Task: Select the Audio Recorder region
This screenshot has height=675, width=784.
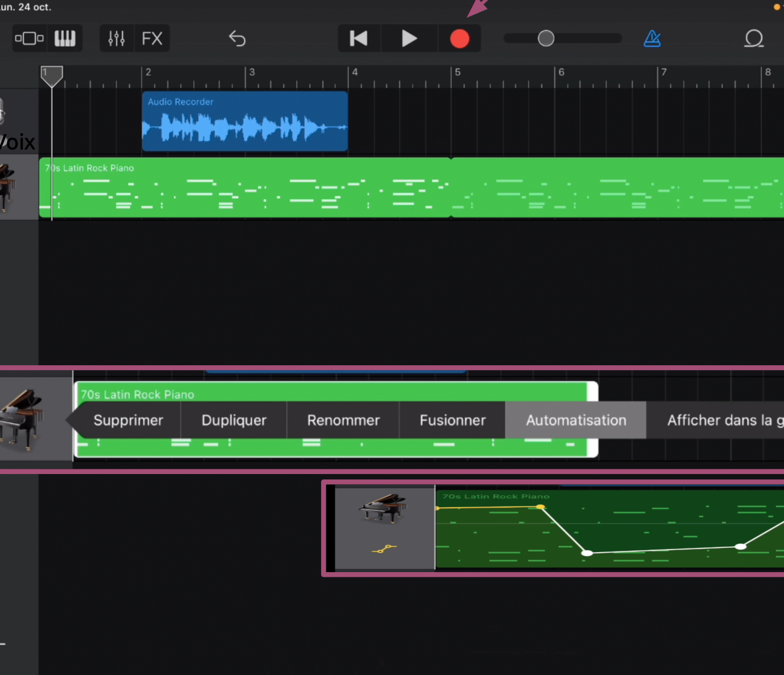Action: [245, 121]
